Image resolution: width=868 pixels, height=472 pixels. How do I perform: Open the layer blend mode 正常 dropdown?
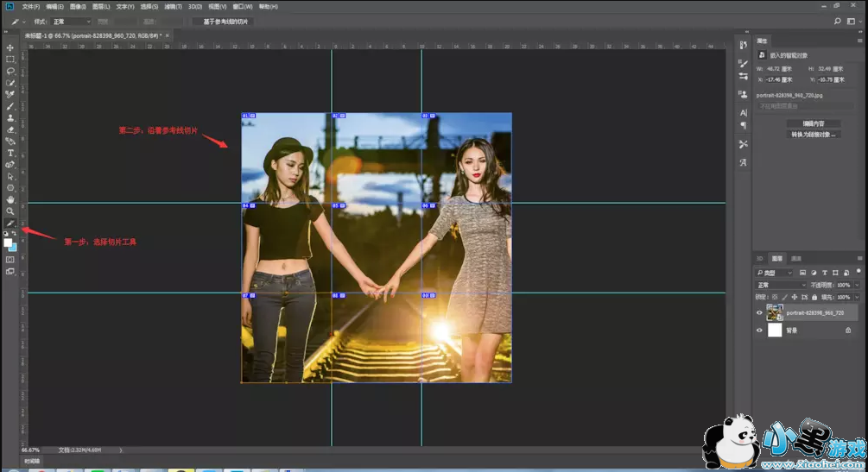780,285
